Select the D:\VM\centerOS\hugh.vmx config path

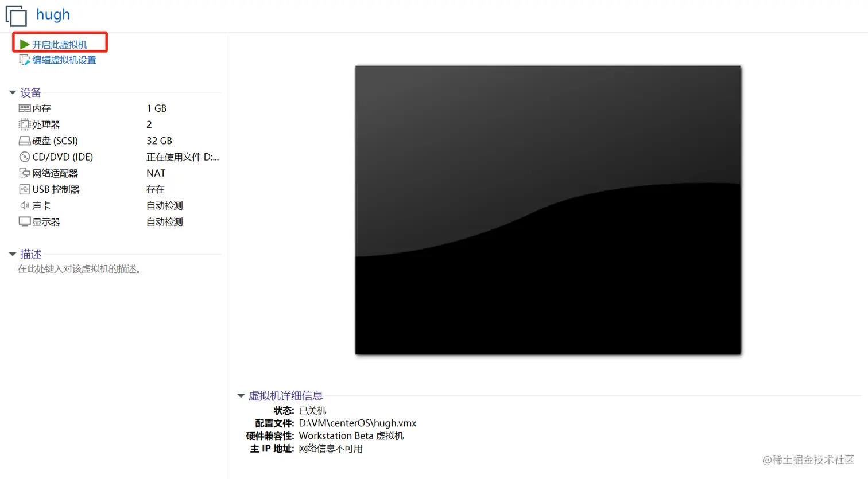coord(357,423)
